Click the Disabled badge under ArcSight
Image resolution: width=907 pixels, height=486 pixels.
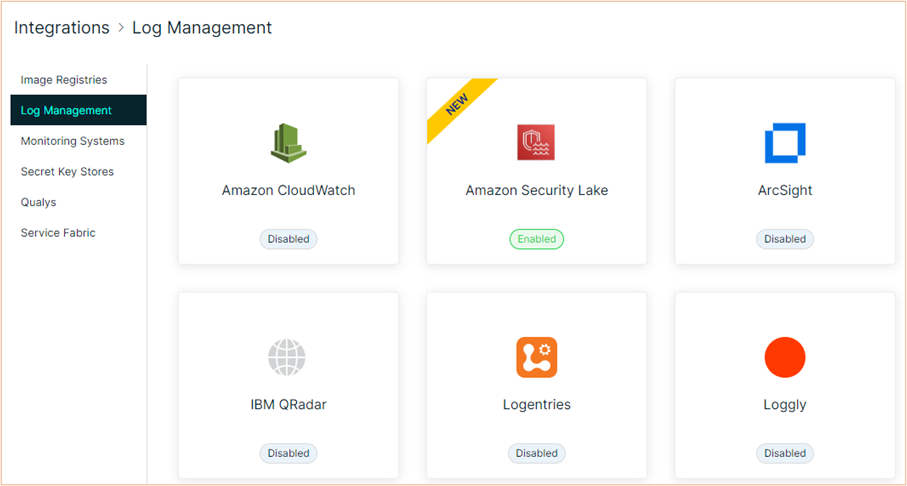click(785, 239)
